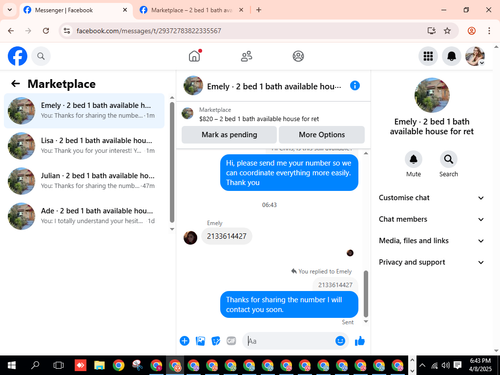Switch to Messenger | Facebook tab
The width and height of the screenshot is (500, 375).
point(75,10)
